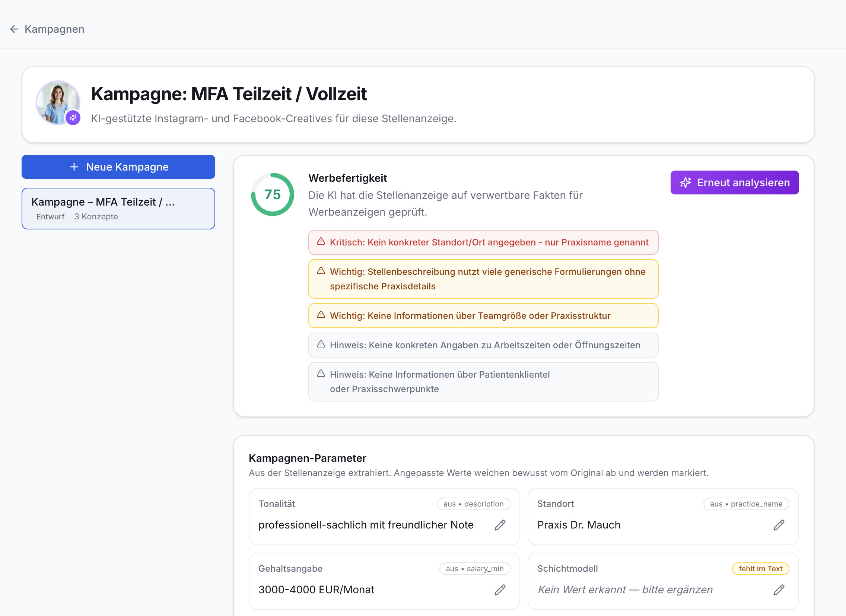
Task: Click the aus • salary_min source tag
Action: [474, 569]
